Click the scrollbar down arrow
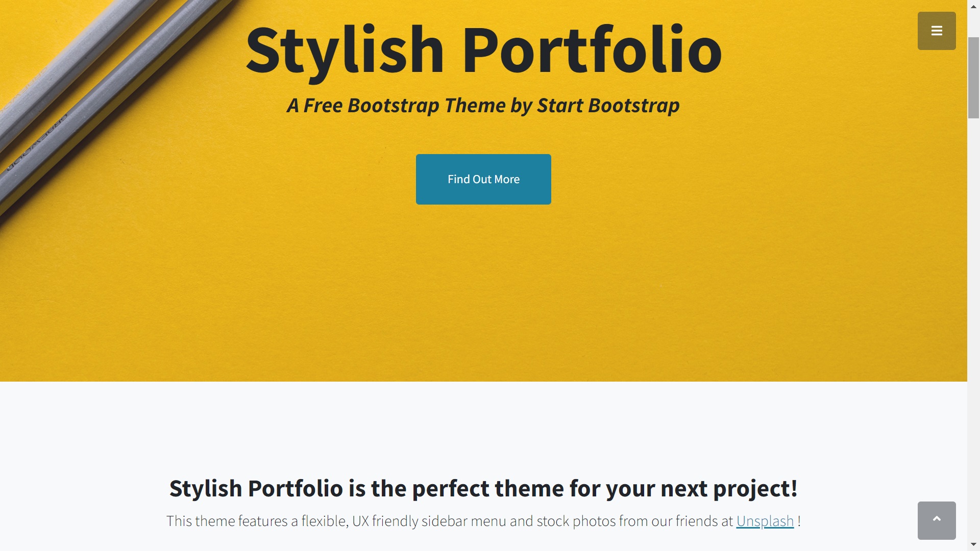 (x=973, y=544)
